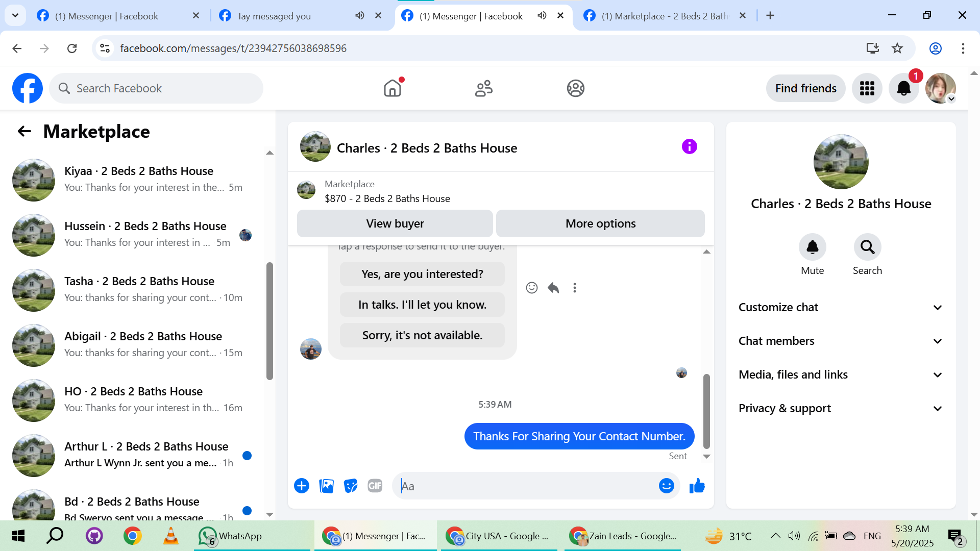The height and width of the screenshot is (551, 980).
Task: Open more actions for the message
Action: pyautogui.click(x=575, y=288)
